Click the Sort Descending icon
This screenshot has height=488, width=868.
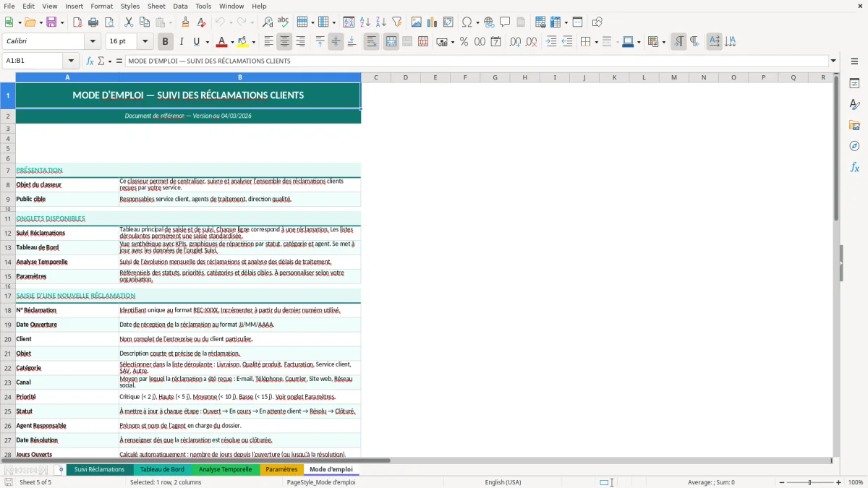point(381,22)
